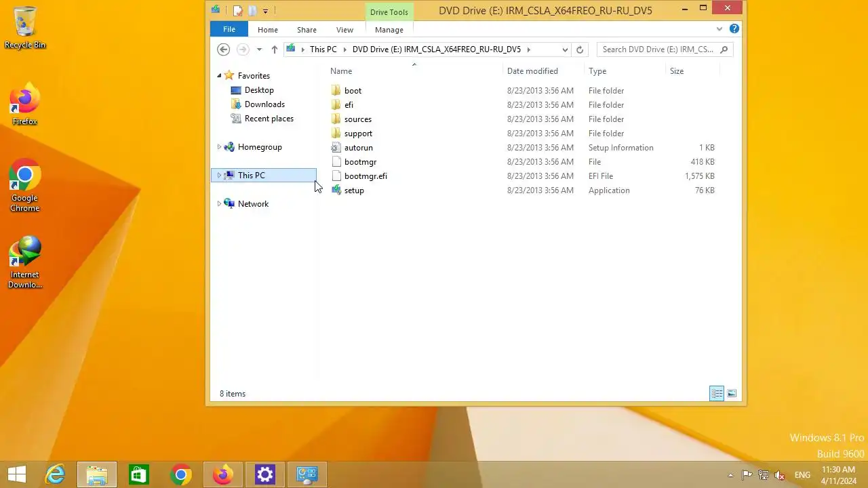The height and width of the screenshot is (488, 868).
Task: Expand the ribbon with the chevron
Action: (719, 29)
